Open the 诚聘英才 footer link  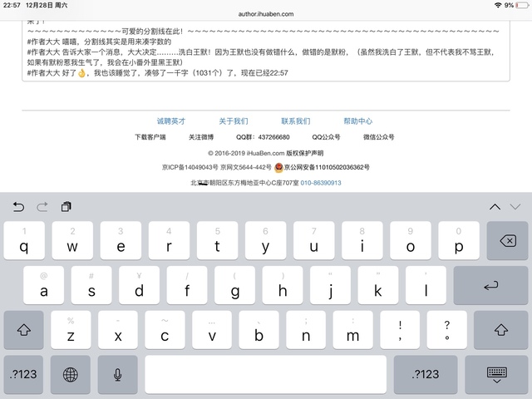170,121
